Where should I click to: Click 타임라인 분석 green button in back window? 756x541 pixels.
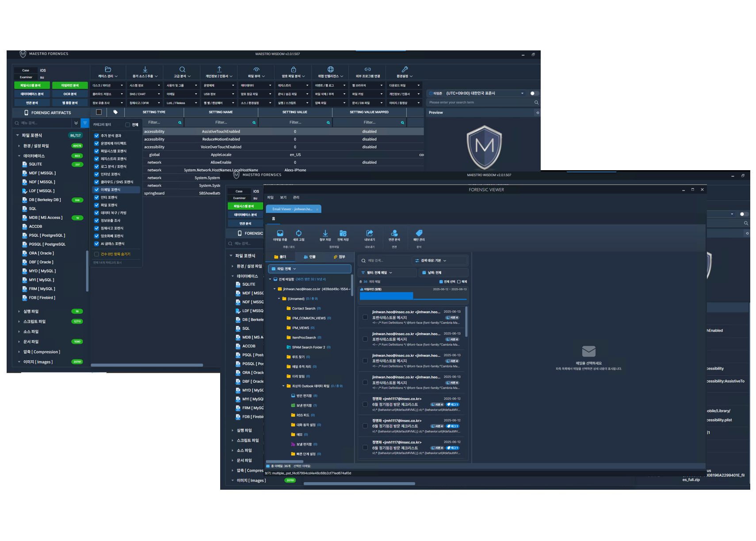point(70,85)
